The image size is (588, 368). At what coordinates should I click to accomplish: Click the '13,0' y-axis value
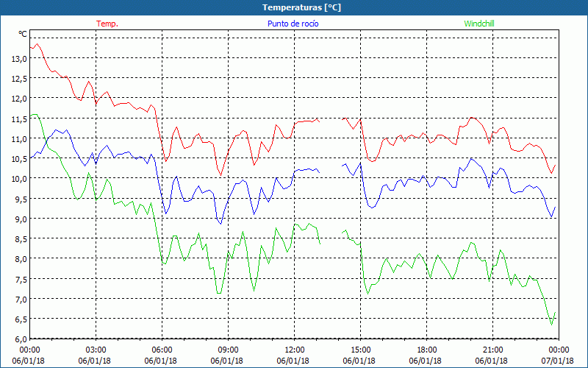(x=19, y=58)
